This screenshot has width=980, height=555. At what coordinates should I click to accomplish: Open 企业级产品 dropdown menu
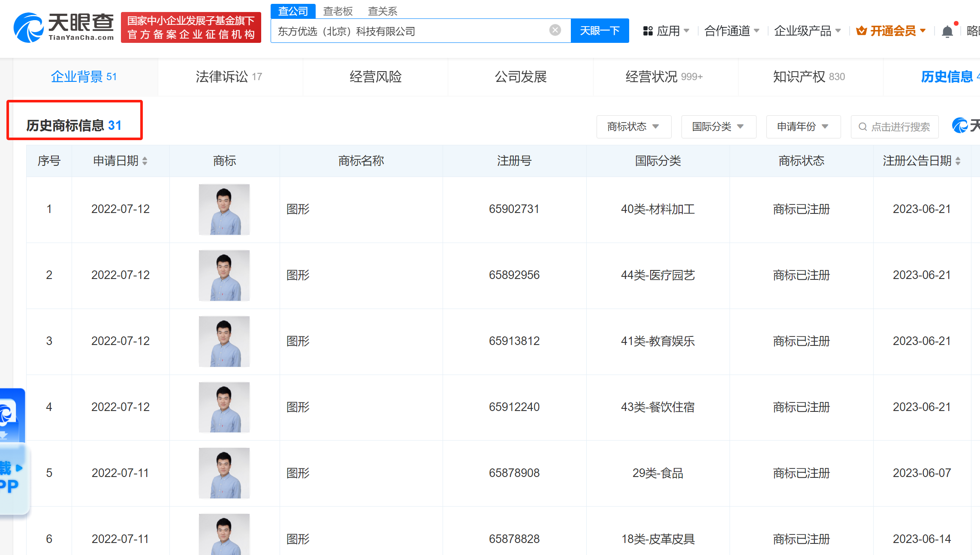pos(807,31)
